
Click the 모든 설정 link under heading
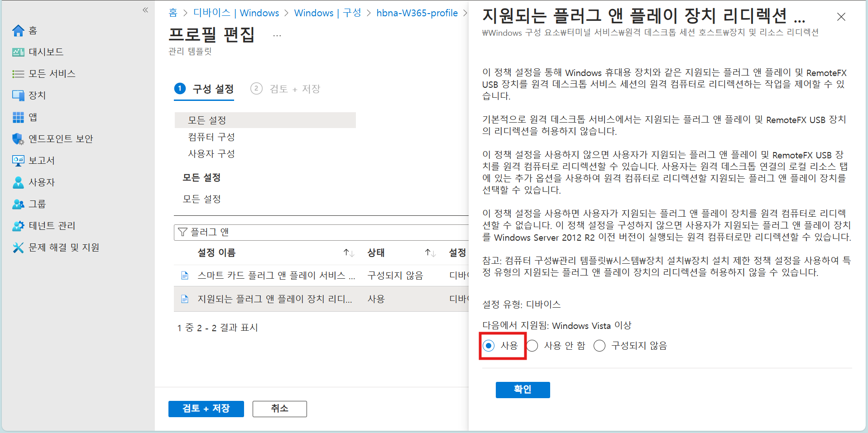click(201, 199)
